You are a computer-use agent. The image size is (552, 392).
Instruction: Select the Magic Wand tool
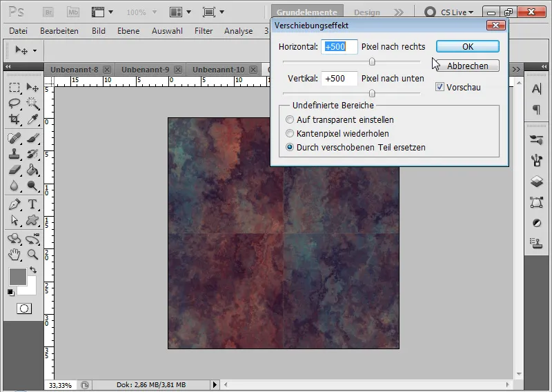(32, 104)
